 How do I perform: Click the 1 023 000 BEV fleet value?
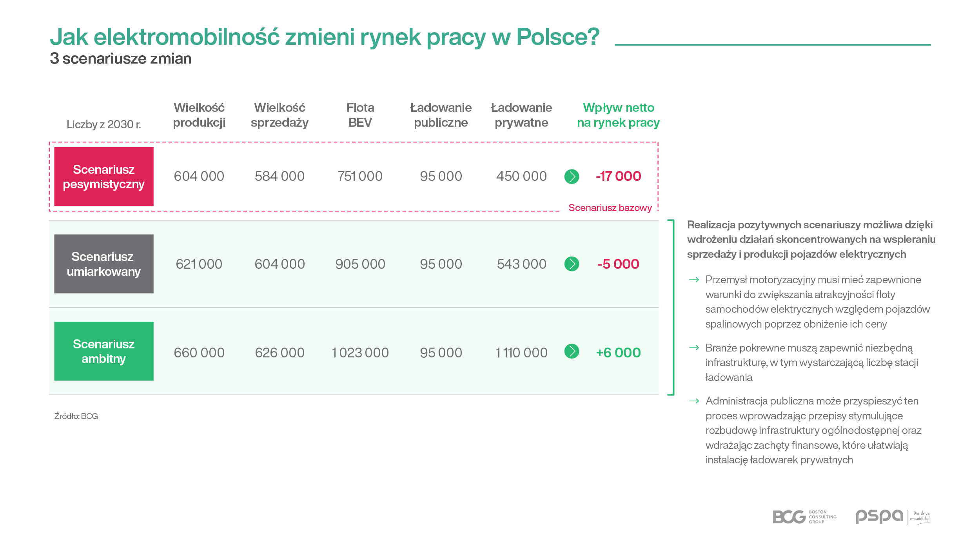360,353
